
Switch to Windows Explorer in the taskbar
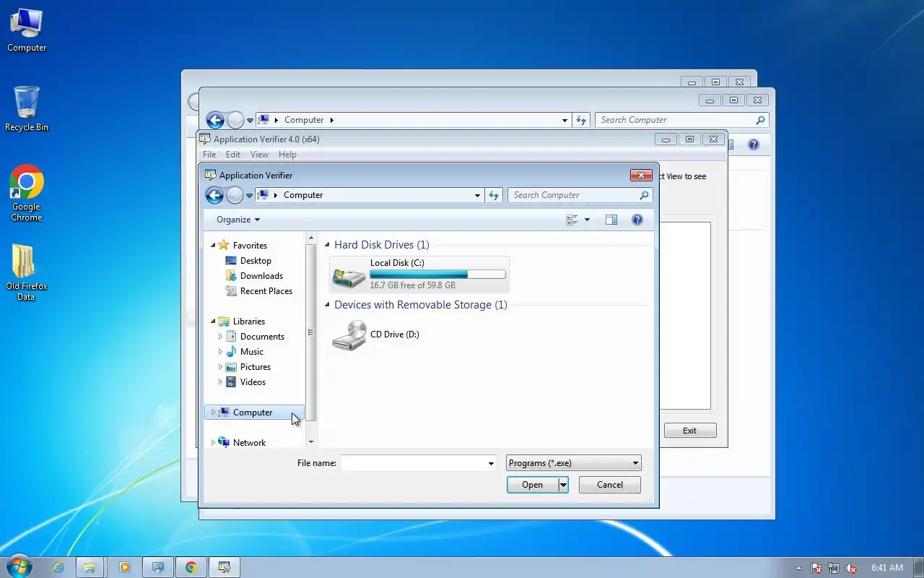90,568
